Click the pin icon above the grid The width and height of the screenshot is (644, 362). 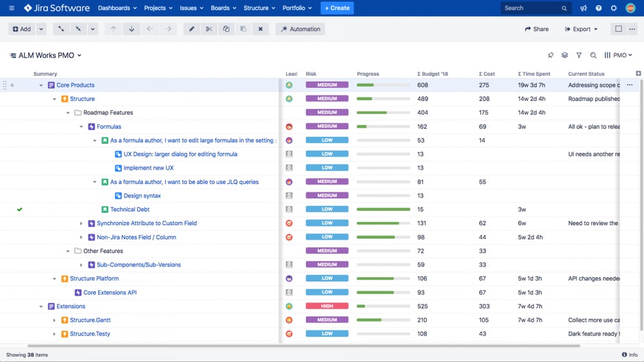click(551, 55)
